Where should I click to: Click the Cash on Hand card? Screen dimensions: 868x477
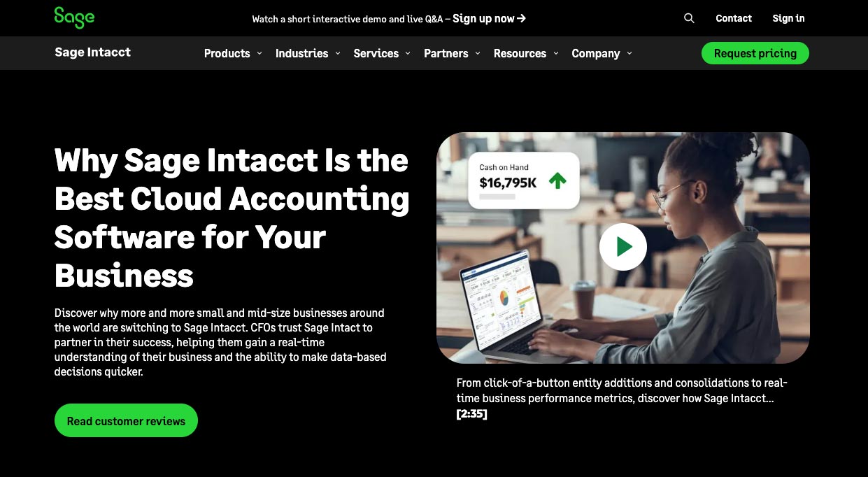click(524, 180)
